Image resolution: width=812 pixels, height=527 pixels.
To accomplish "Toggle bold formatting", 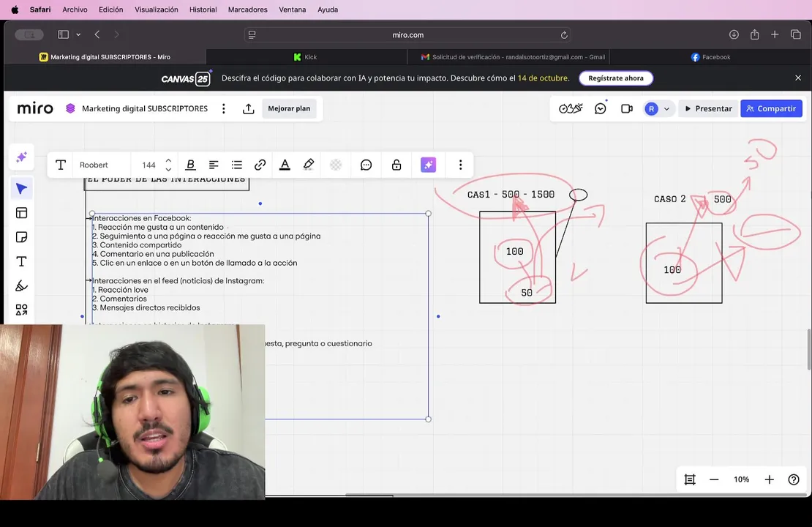I will click(x=191, y=165).
